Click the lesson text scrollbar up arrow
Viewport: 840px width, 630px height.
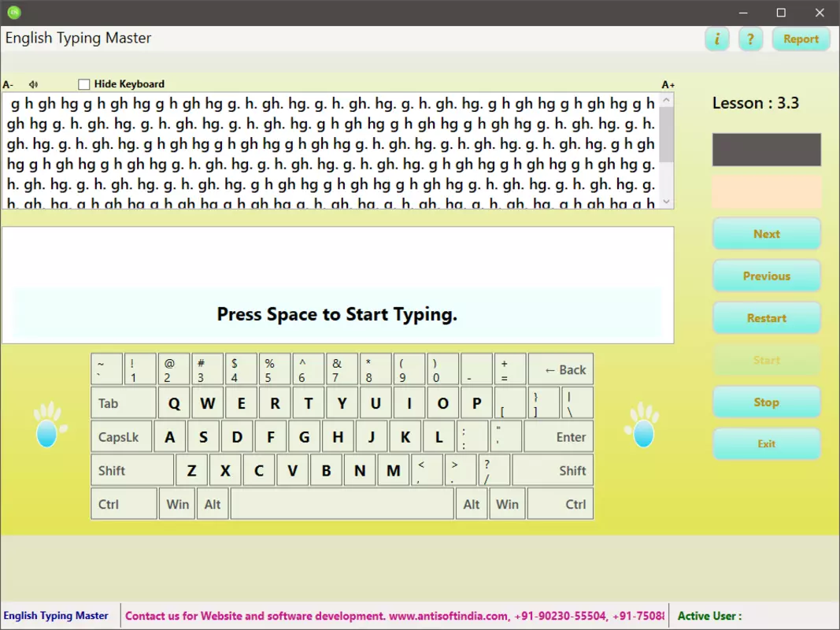(667, 100)
